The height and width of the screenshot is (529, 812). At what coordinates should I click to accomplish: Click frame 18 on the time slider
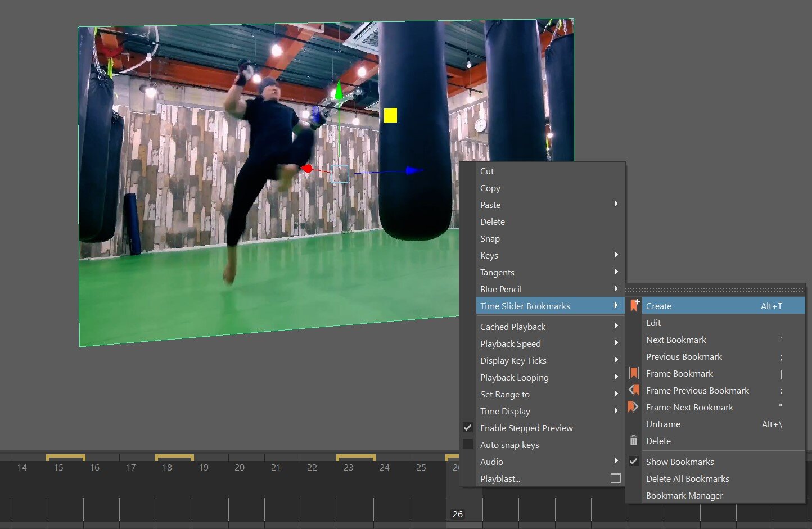(167, 468)
